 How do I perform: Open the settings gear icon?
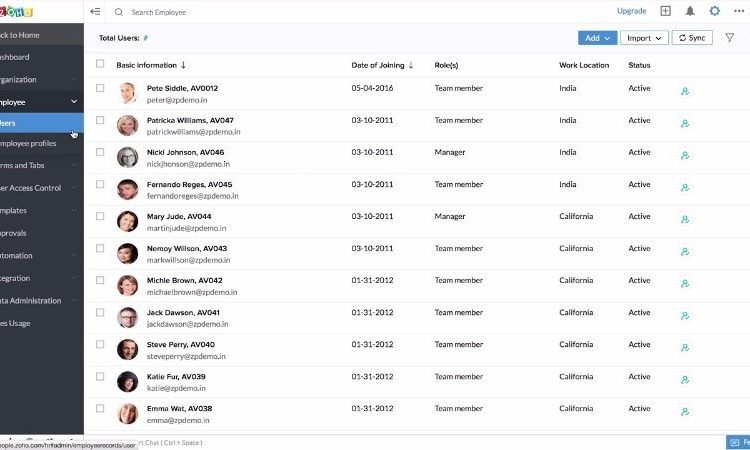714,11
